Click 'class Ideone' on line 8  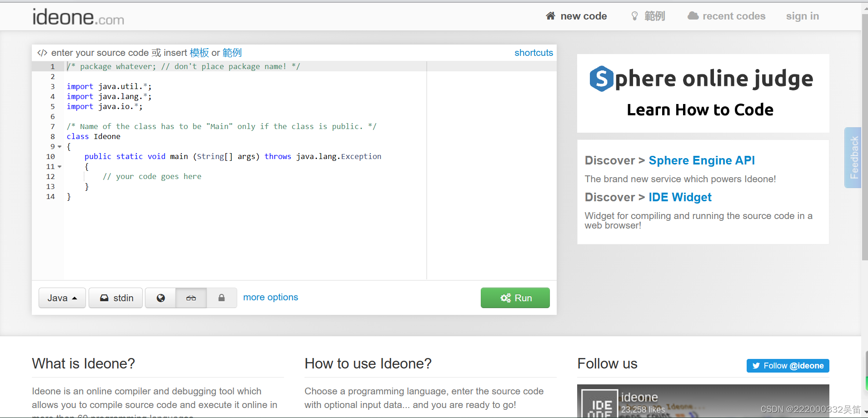point(94,136)
